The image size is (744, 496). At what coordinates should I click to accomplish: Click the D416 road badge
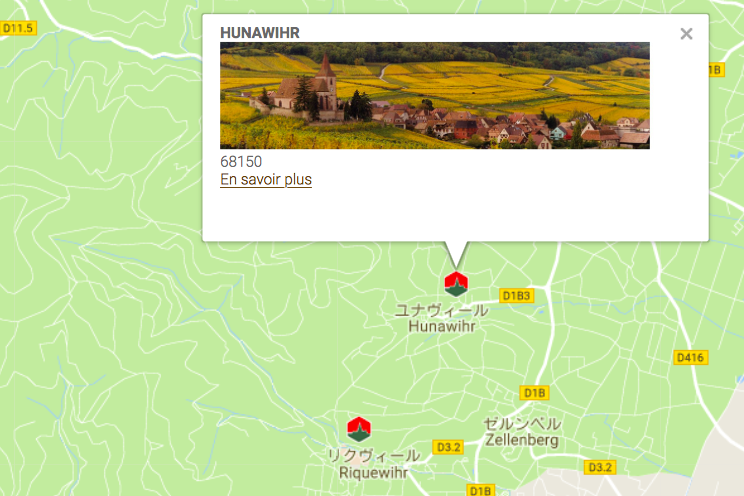coord(690,357)
